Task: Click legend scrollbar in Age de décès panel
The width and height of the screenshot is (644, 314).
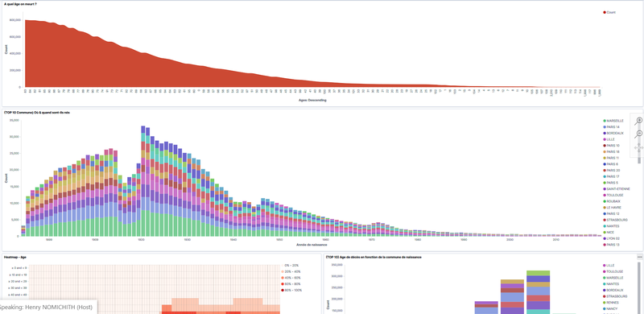Action: tap(639, 287)
